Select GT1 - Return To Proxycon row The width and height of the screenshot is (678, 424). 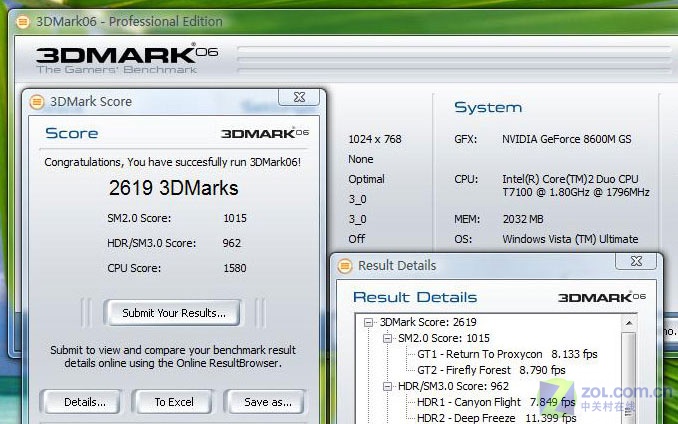507,354
